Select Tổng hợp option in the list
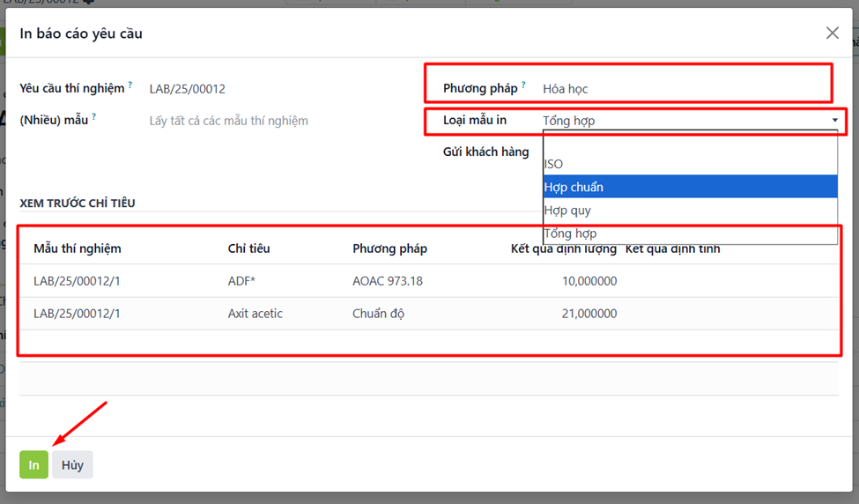 coord(570,233)
